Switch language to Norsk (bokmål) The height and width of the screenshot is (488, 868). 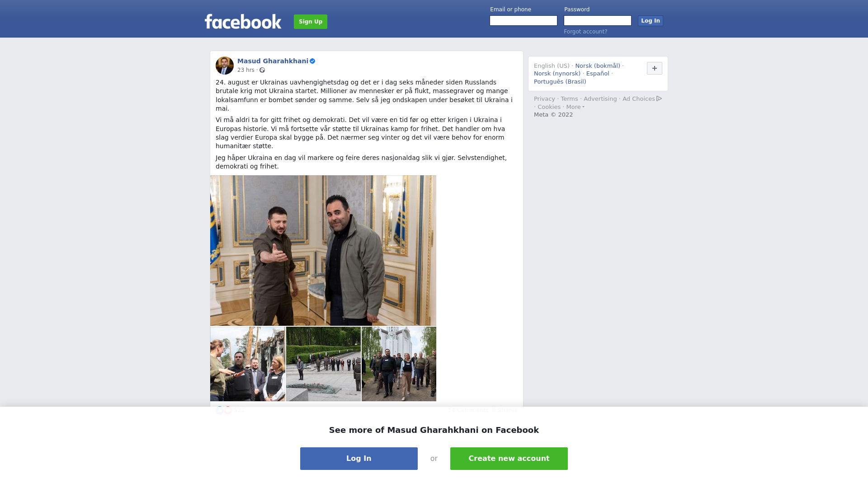(x=598, y=66)
